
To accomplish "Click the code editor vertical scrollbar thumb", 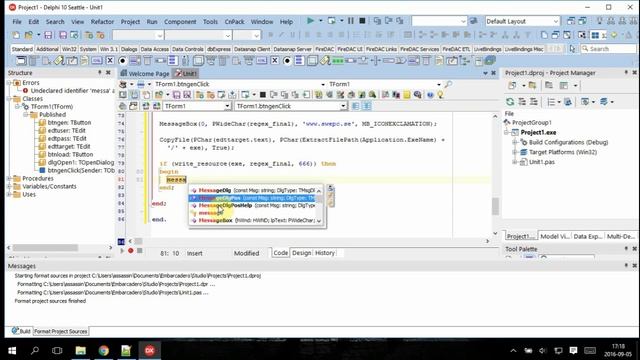I will click(x=495, y=206).
